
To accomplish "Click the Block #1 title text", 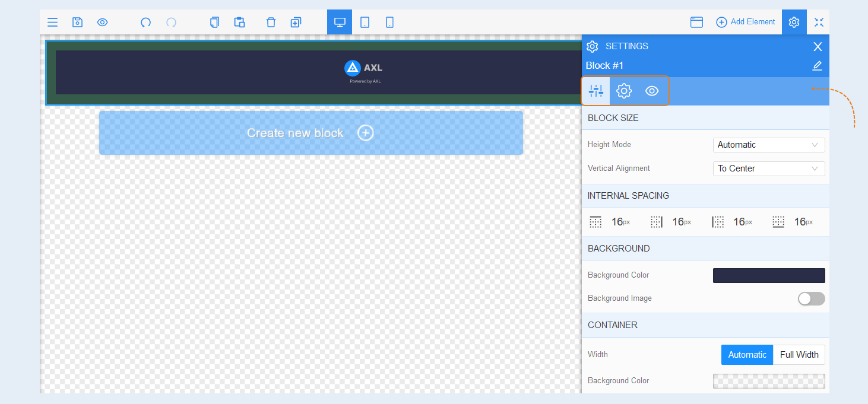I will [x=604, y=66].
